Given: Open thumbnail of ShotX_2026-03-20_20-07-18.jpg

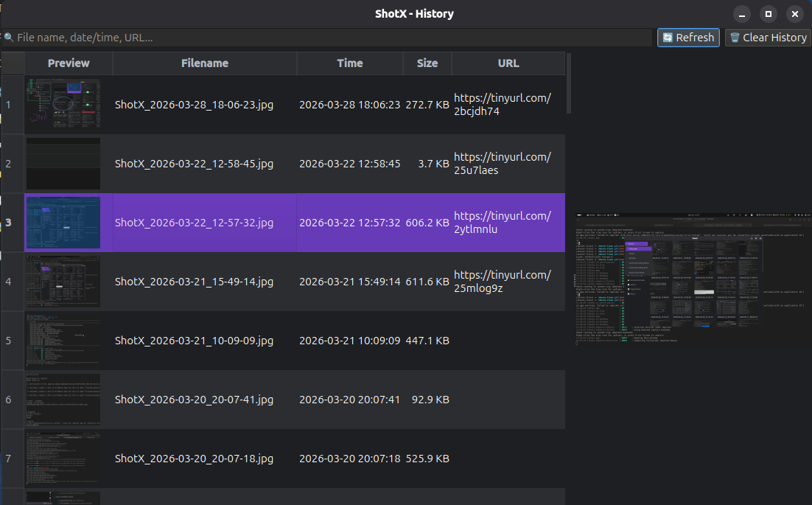Looking at the screenshot, I should [x=63, y=459].
